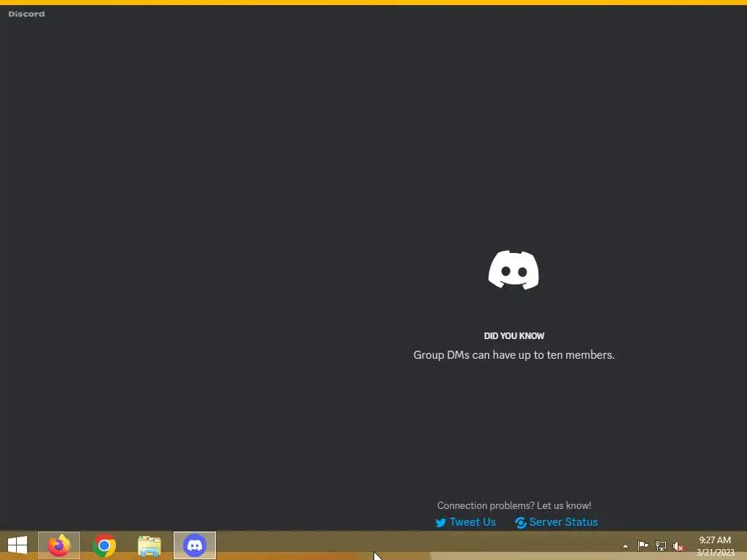Screen dimensions: 747x560
Task: Open the Windows Start button
Action: coord(18,545)
